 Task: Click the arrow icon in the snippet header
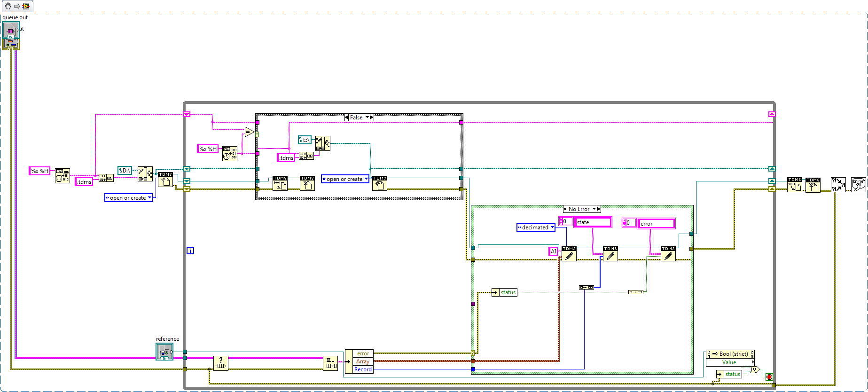tap(17, 6)
